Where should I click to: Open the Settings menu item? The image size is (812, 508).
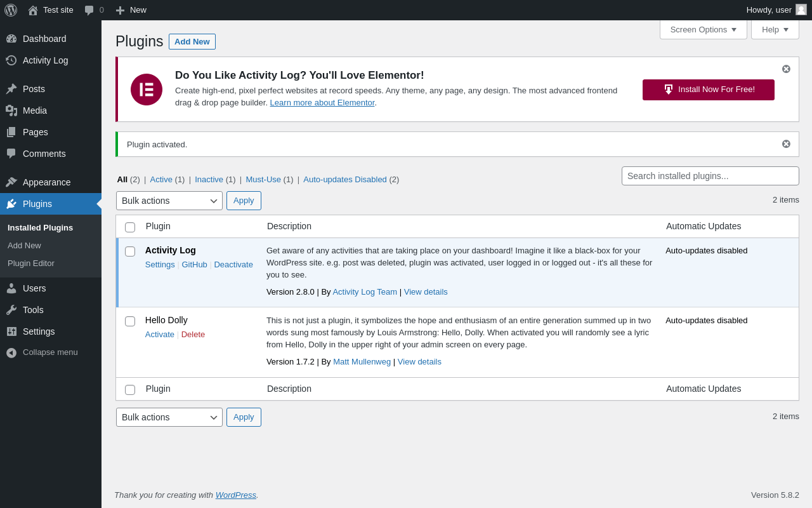tap(51, 331)
